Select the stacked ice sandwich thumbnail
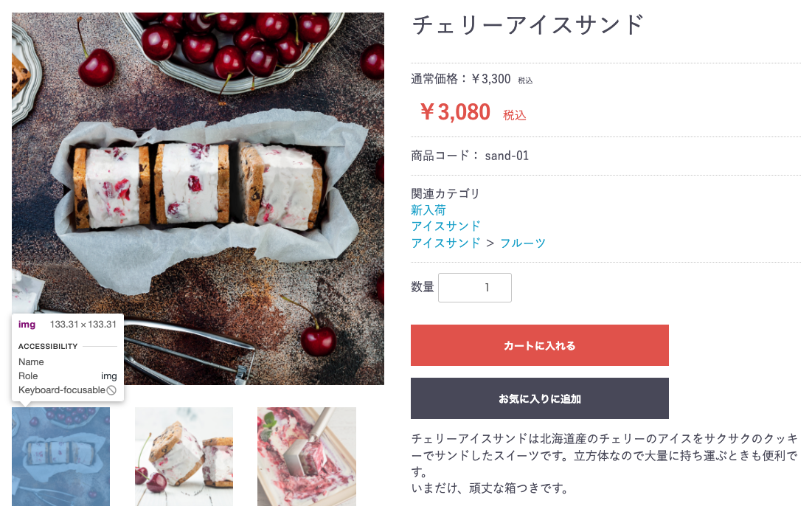This screenshot has height=526, width=812. coord(184,457)
